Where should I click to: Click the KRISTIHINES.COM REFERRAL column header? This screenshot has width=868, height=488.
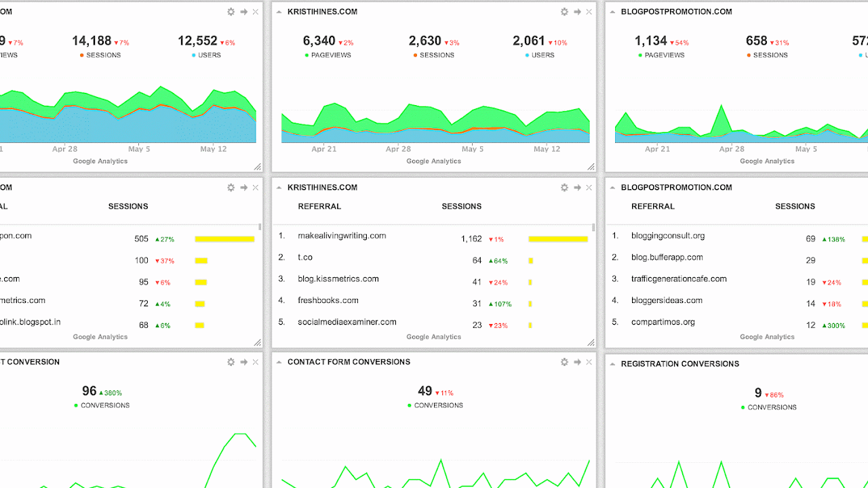point(319,206)
